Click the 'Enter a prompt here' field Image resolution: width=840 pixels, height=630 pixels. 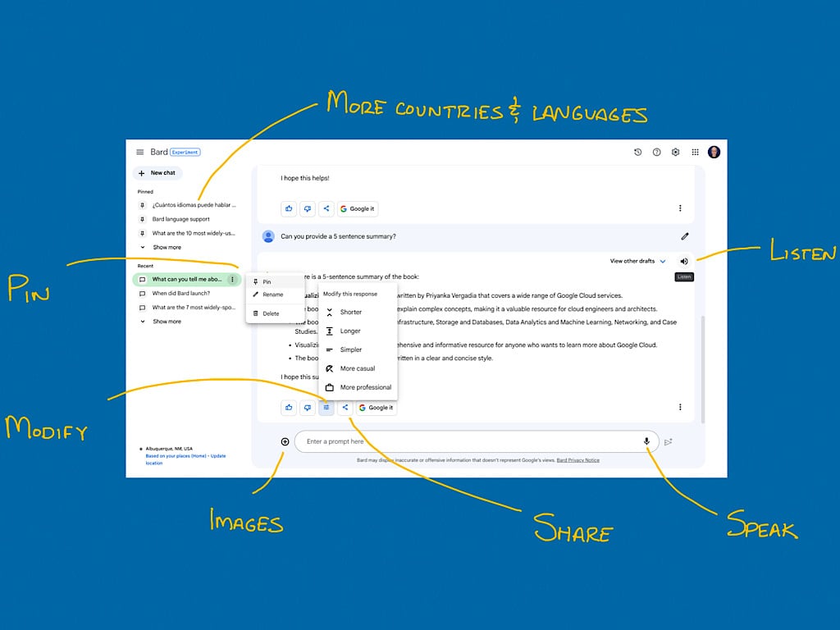tap(477, 442)
